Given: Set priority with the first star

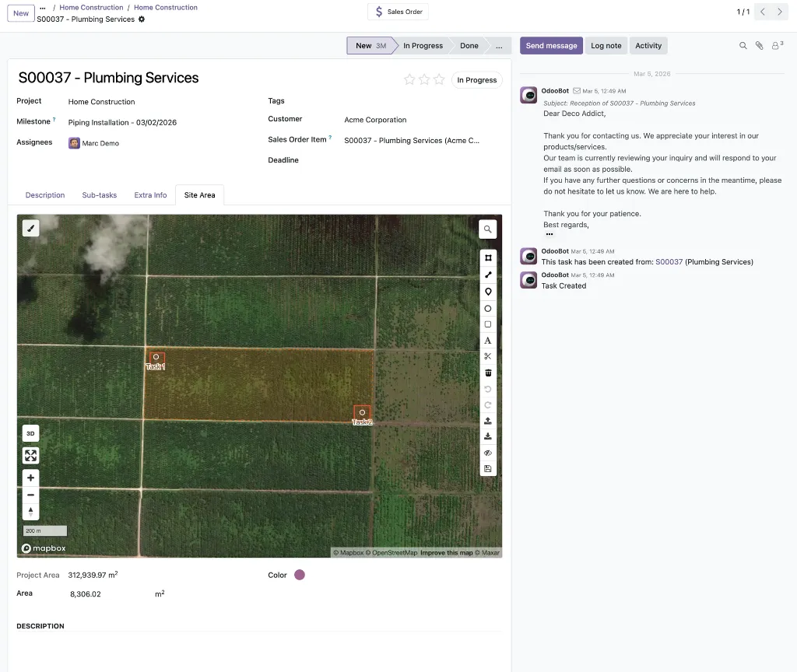Looking at the screenshot, I should [409, 80].
